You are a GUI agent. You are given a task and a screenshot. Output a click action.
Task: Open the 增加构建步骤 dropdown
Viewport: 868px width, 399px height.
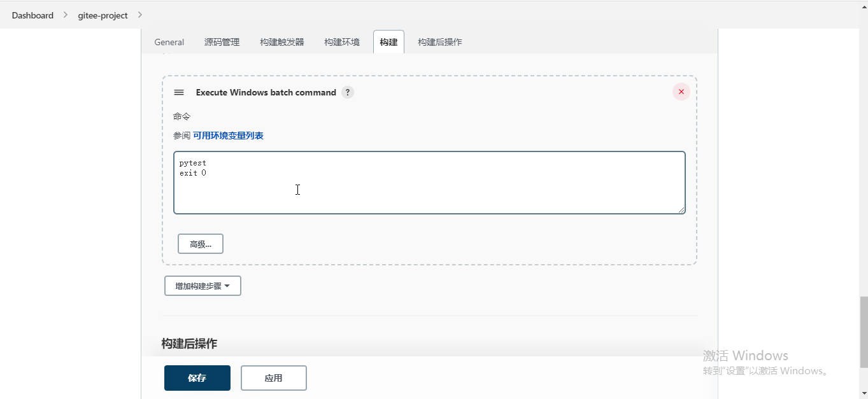point(203,286)
